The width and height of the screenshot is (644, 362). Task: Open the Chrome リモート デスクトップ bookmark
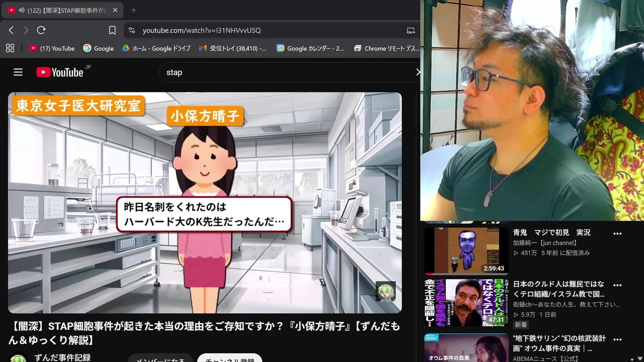tap(386, 48)
